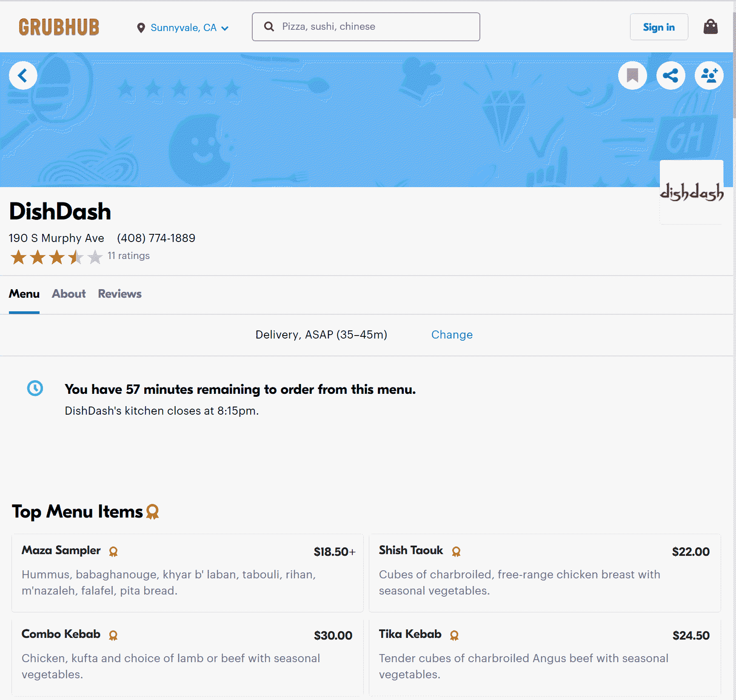Click the search magnifier icon

(269, 27)
